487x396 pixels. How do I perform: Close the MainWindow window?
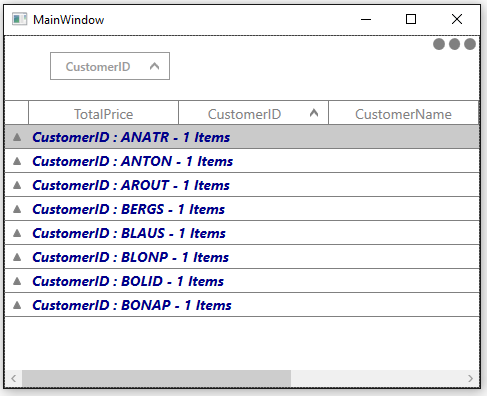click(457, 19)
